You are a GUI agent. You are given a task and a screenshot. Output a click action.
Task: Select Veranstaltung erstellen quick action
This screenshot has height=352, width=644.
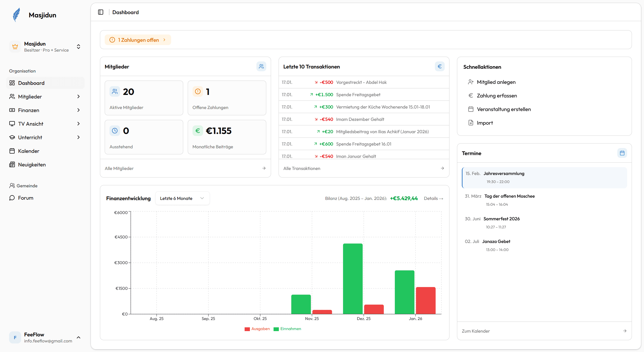pos(504,109)
